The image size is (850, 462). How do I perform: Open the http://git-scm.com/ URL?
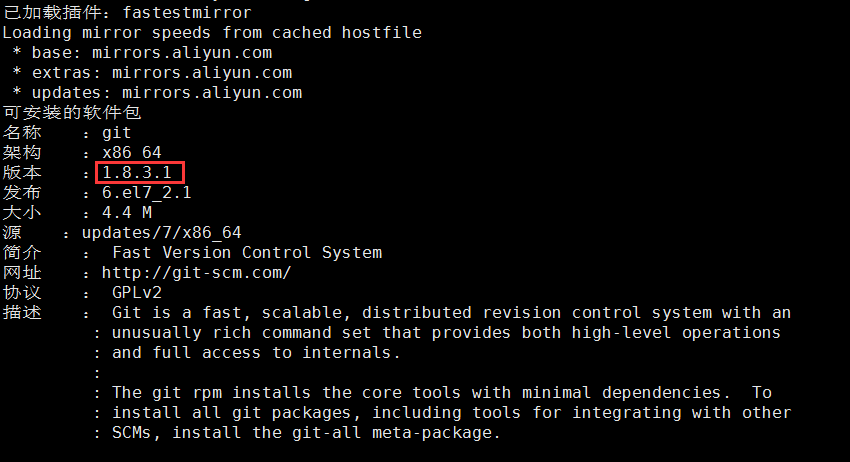point(196,272)
